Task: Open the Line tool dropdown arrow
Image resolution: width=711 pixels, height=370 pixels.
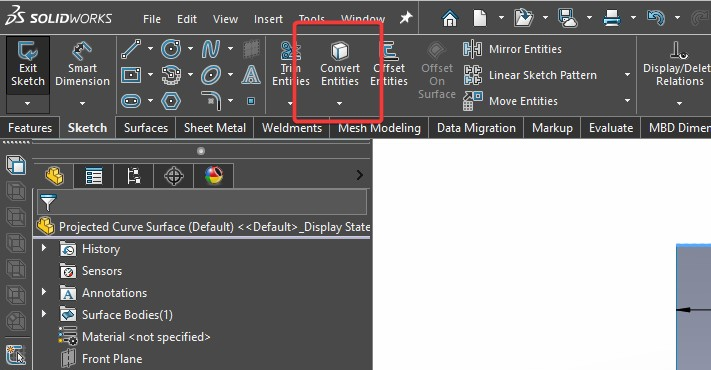Action: point(150,49)
